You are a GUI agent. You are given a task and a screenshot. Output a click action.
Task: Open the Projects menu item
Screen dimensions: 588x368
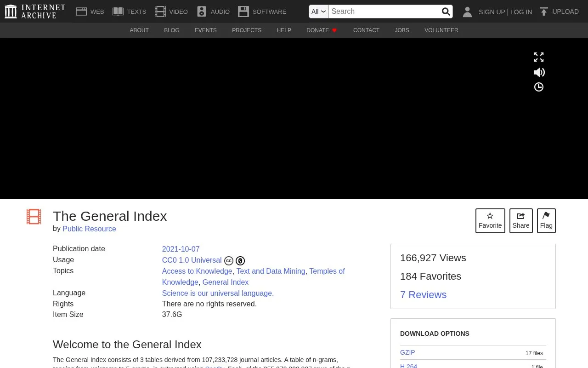pyautogui.click(x=247, y=30)
